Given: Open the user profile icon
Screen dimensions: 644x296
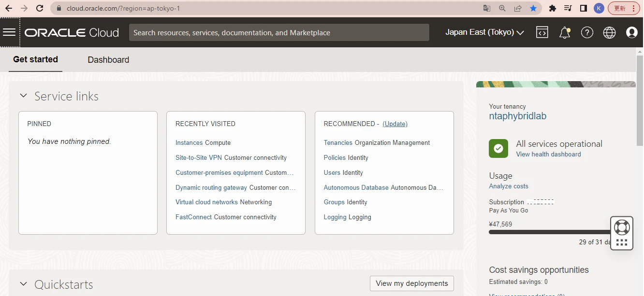Looking at the screenshot, I should pos(631,32).
